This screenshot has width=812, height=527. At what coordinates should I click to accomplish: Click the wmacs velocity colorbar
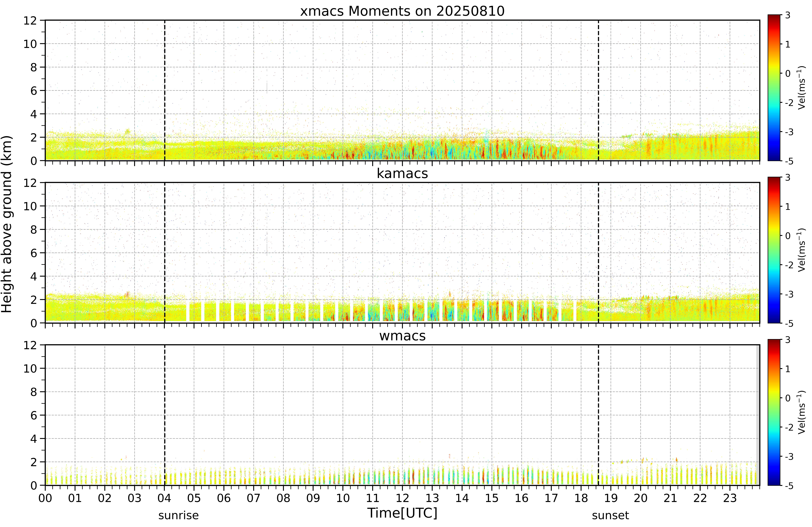point(774,412)
